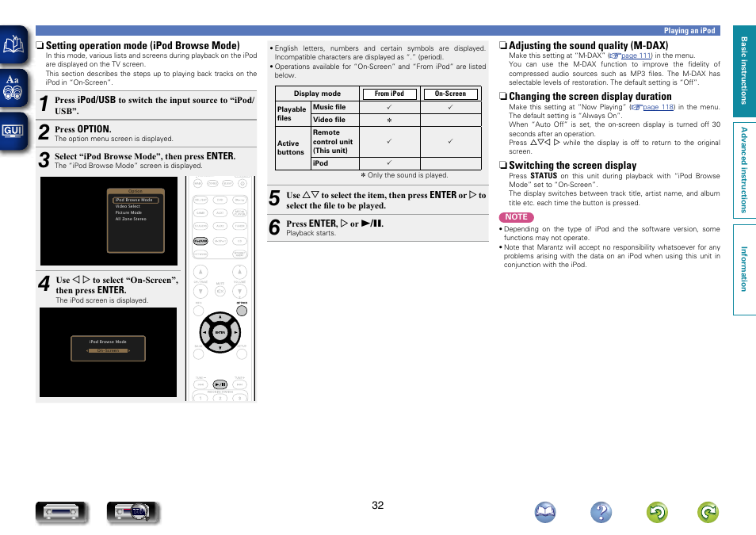Click the play/pause button on the remote diagram
Viewport: 756px width, 535px height.
click(220, 384)
